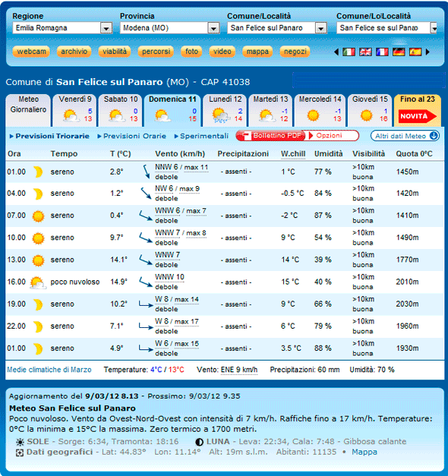448x476 pixels.
Task: Select the Spanish flag icon
Action: pos(415,52)
